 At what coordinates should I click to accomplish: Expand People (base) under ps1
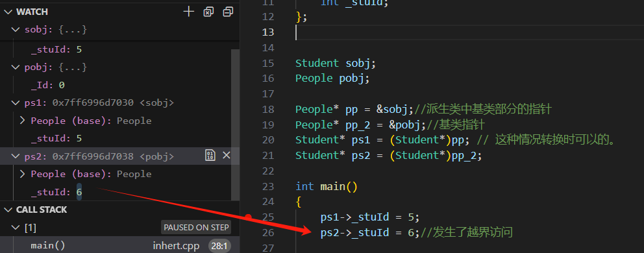[x=23, y=121]
